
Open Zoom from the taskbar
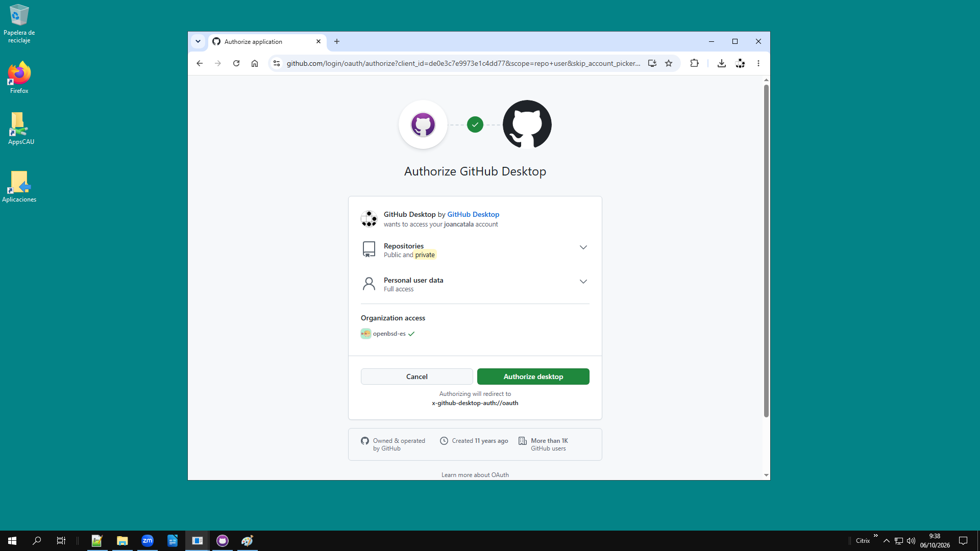[148, 541]
